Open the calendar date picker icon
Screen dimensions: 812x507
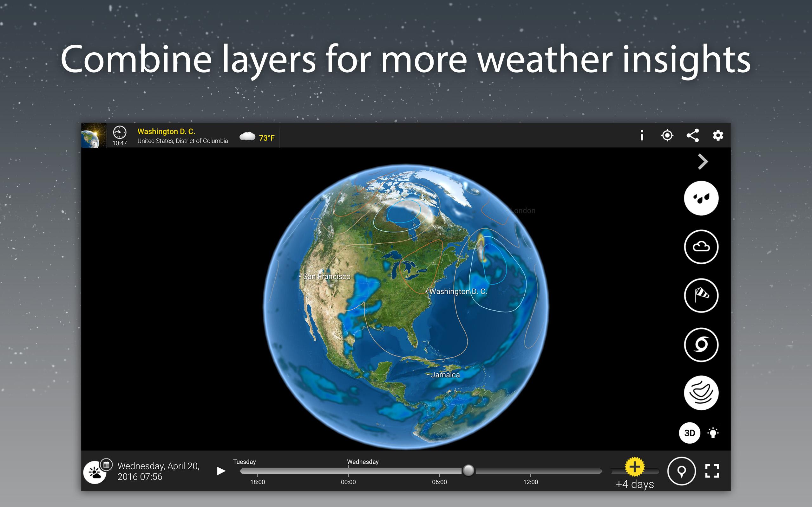(106, 465)
